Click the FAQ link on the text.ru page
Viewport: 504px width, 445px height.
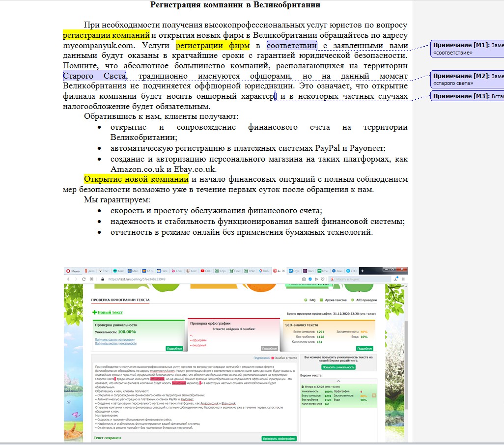[x=310, y=300]
